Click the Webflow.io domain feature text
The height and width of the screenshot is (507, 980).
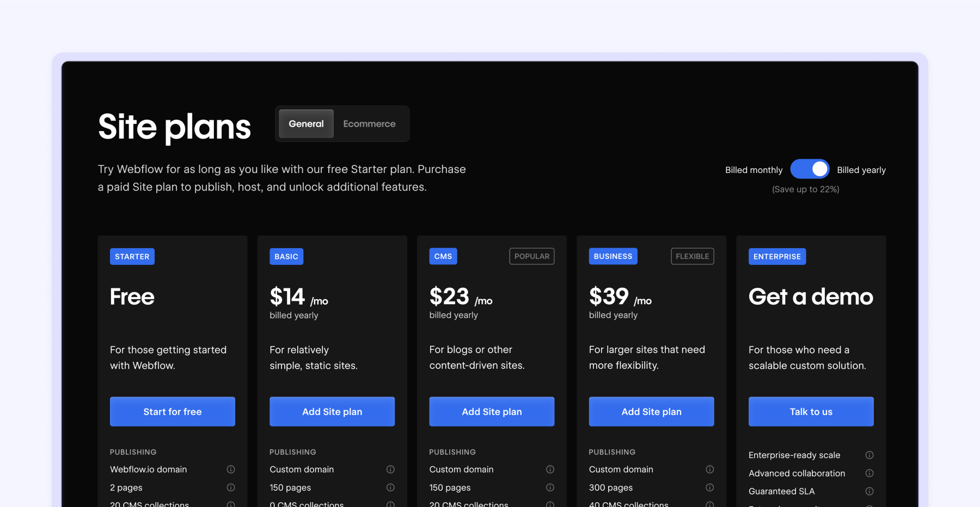tap(148, 469)
